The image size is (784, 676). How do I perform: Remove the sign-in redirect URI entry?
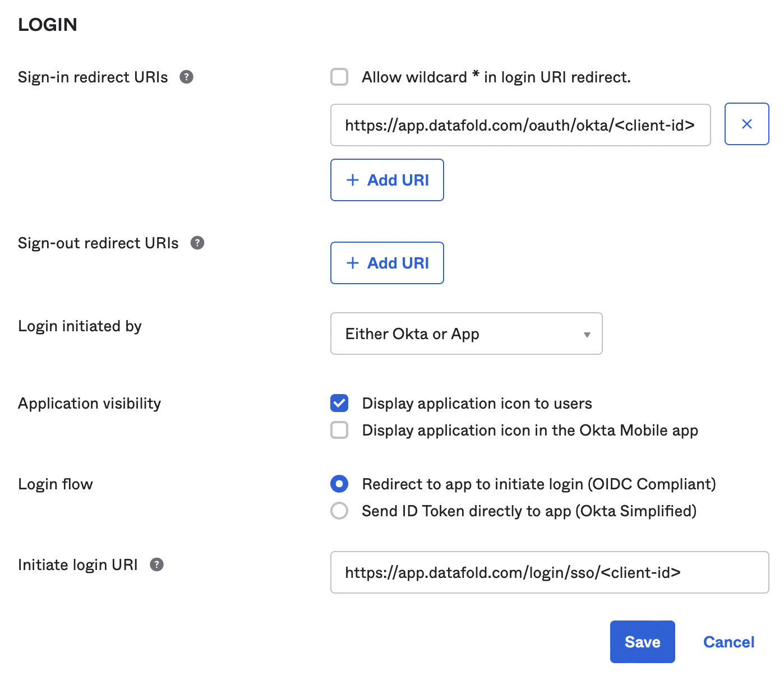[746, 124]
